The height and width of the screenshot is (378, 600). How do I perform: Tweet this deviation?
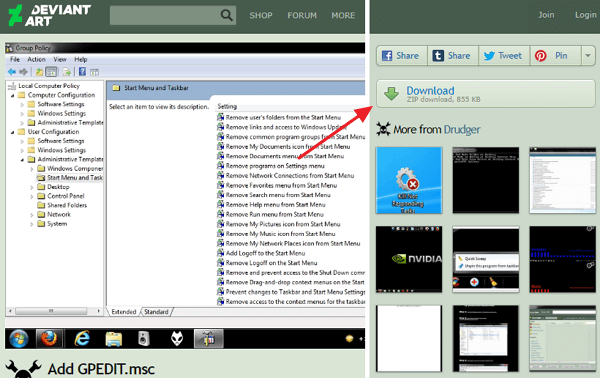coord(504,56)
